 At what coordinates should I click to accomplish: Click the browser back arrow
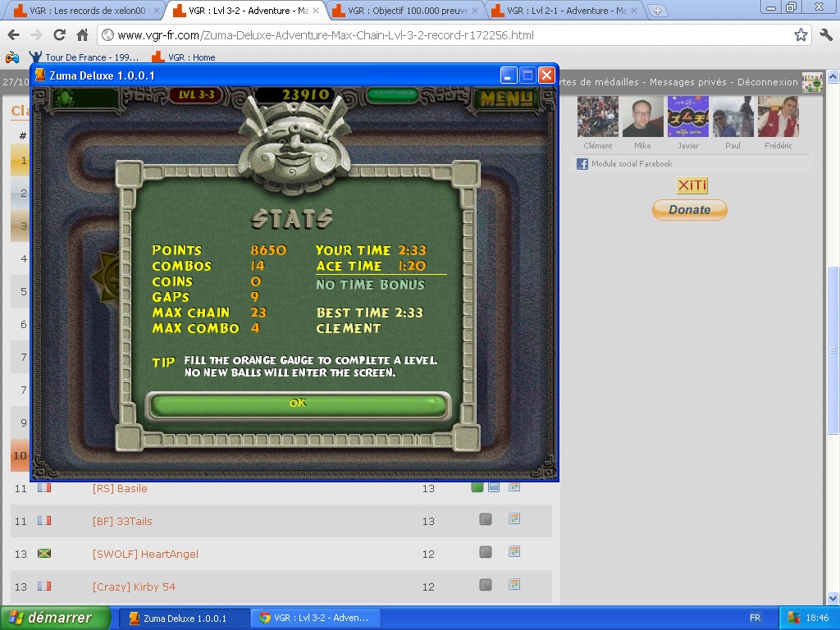click(x=13, y=35)
